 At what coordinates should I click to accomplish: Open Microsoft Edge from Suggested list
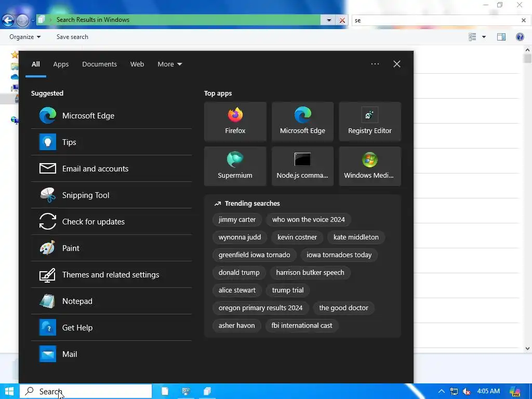tap(111, 116)
